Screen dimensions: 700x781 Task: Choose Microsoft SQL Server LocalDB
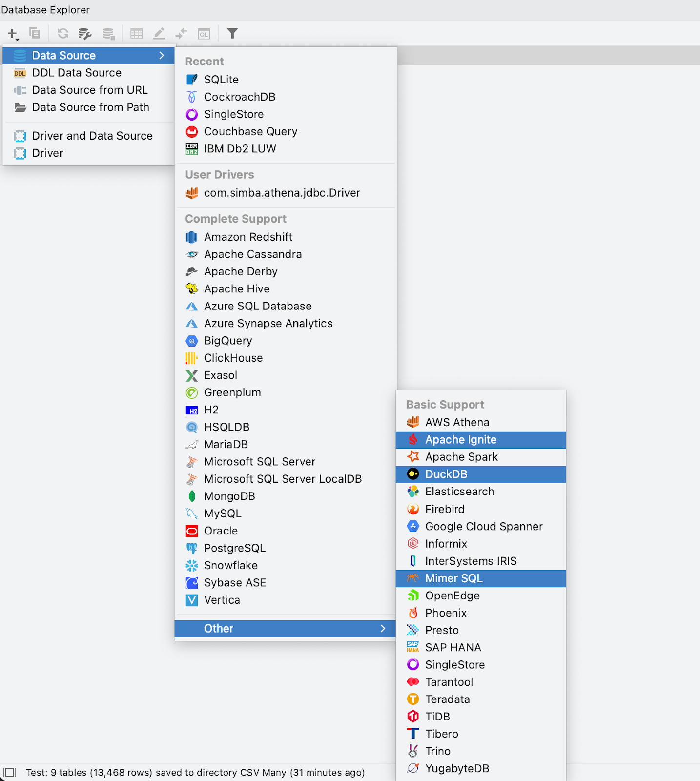click(x=286, y=479)
